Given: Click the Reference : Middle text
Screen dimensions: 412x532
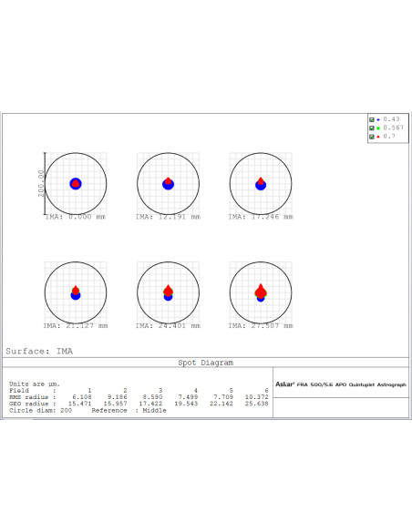Looking at the screenshot, I should (x=129, y=410).
